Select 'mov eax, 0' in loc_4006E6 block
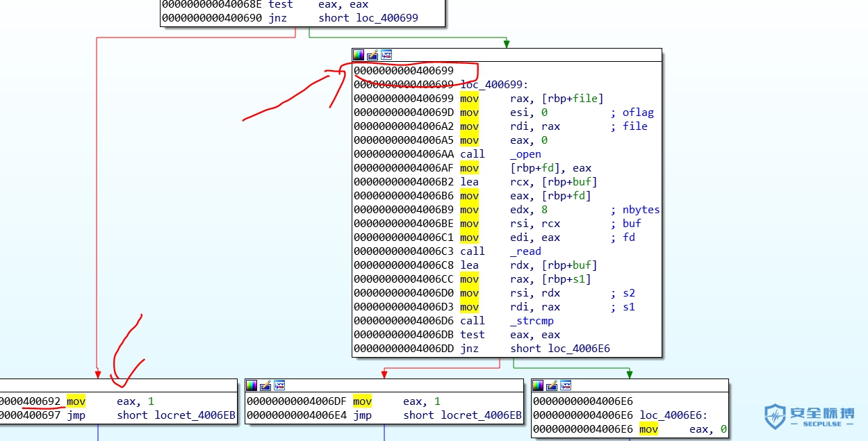 (630, 429)
